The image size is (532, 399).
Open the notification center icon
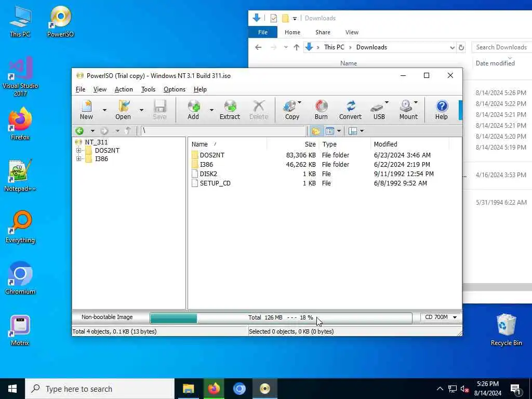click(516, 389)
